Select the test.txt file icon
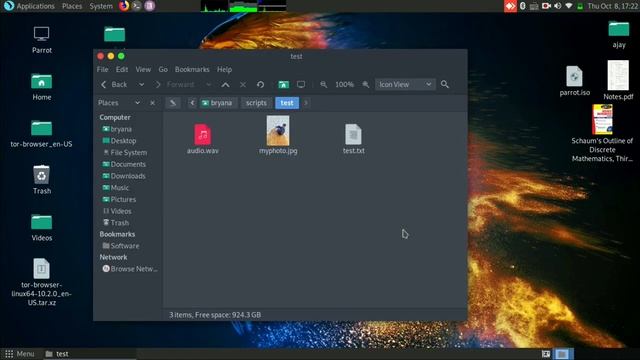This screenshot has width=640, height=360. [353, 135]
